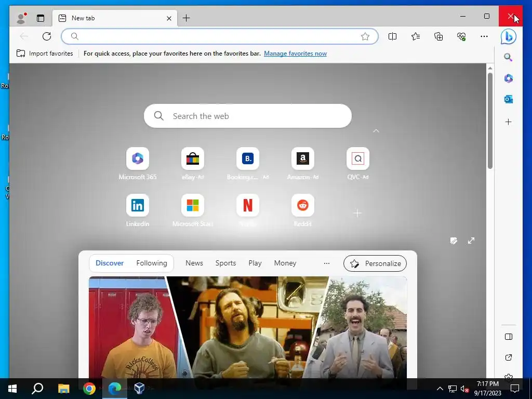The width and height of the screenshot is (532, 399).
Task: Open notification center
Action: pos(515,389)
